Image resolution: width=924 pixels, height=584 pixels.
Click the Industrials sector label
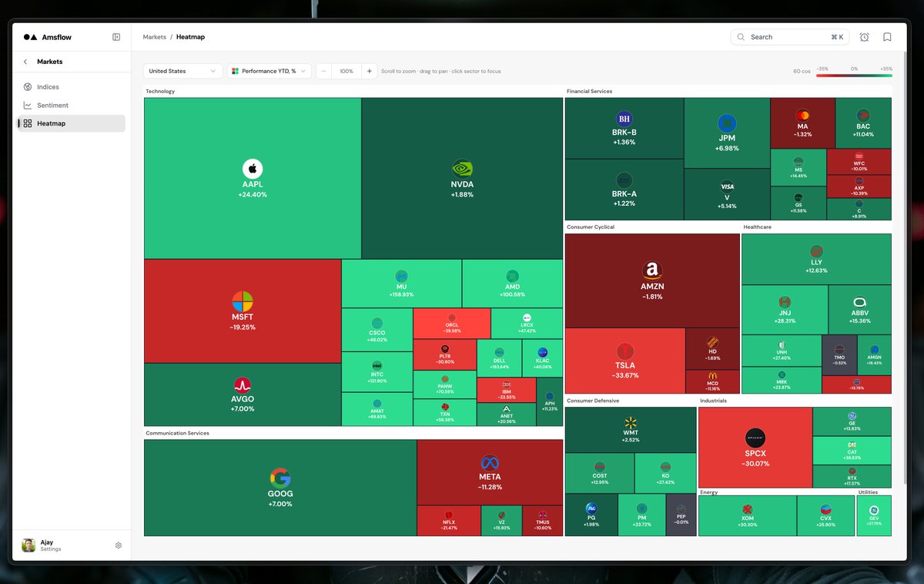pos(713,401)
